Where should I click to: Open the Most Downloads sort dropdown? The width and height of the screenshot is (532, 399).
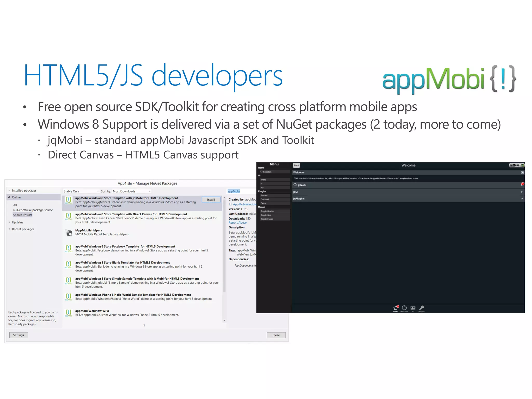coord(132,191)
